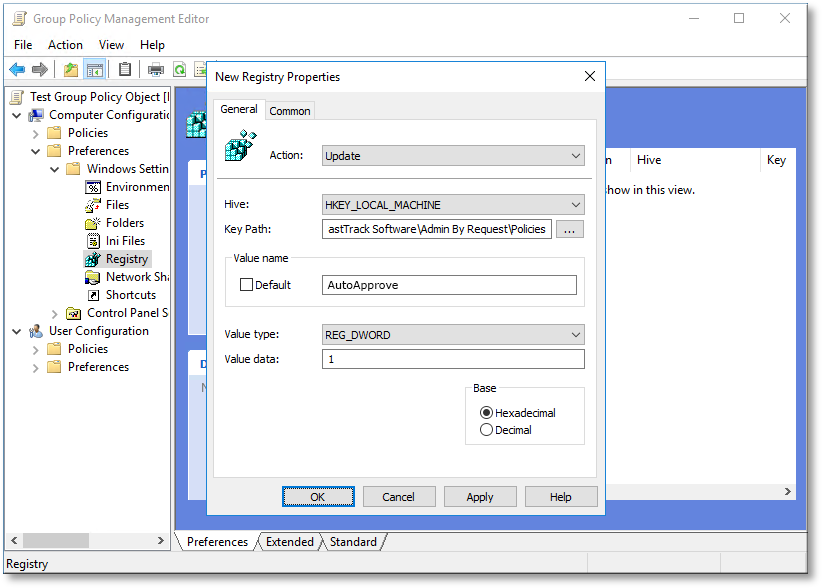Click the Up One Level folder icon
Screen dimensions: 822x588
pos(70,69)
